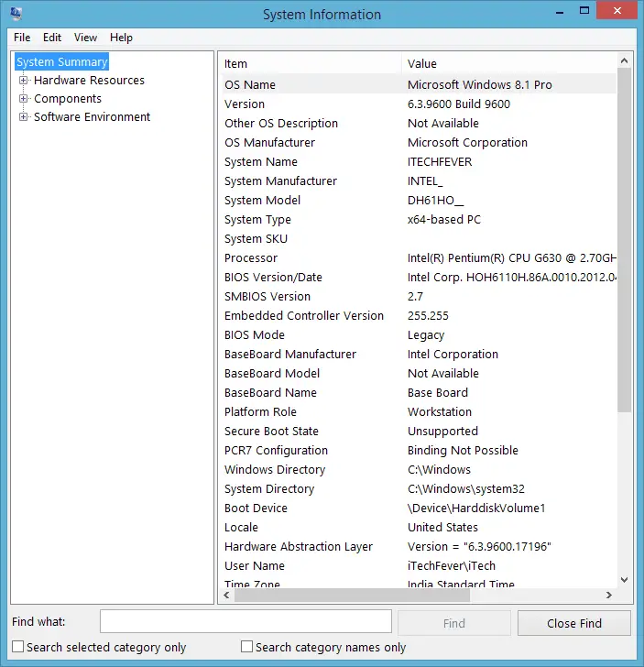Viewport: 644px width, 667px height.
Task: Select the Version row label
Action: 245,104
